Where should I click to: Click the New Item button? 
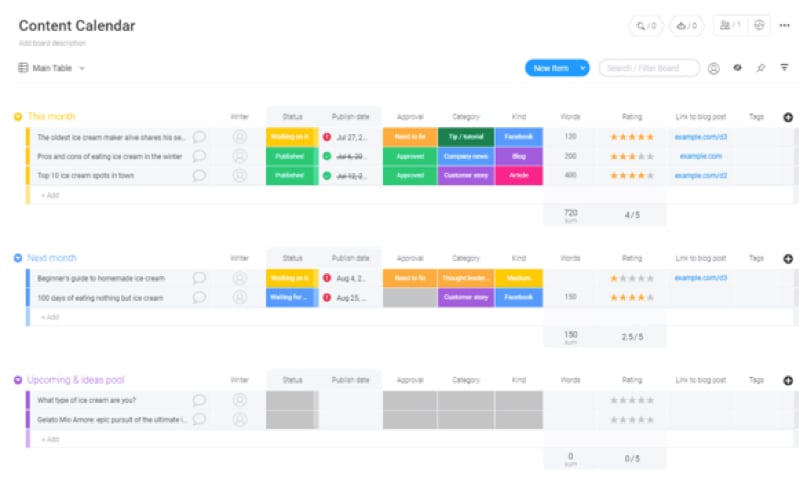(x=551, y=68)
